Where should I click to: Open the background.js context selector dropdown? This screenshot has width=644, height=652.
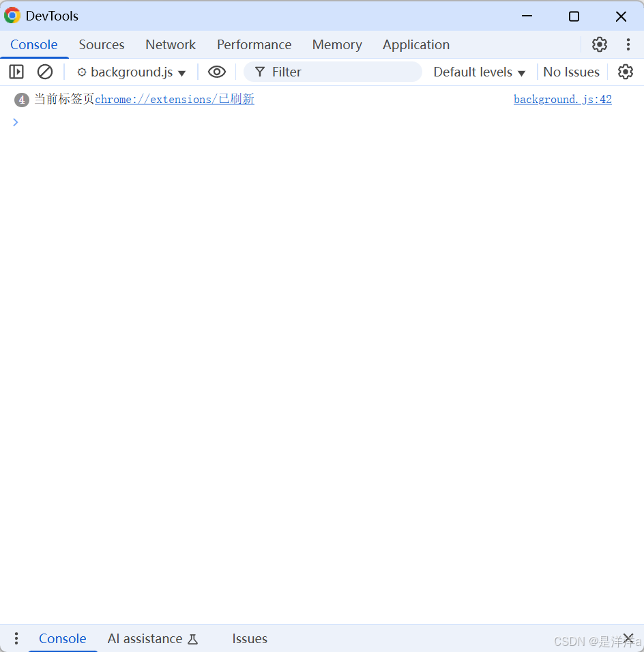tap(131, 72)
